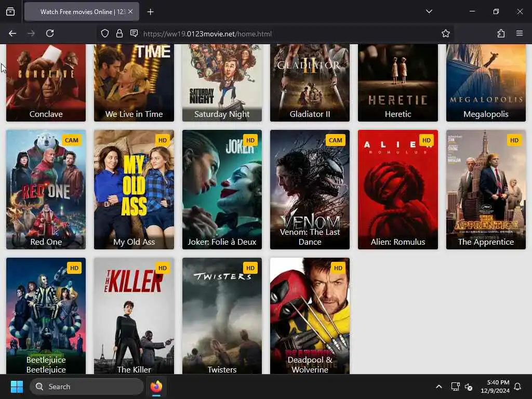Screen dimensions: 532x399
Task: Click the Megalopolis title text
Action: [486, 114]
